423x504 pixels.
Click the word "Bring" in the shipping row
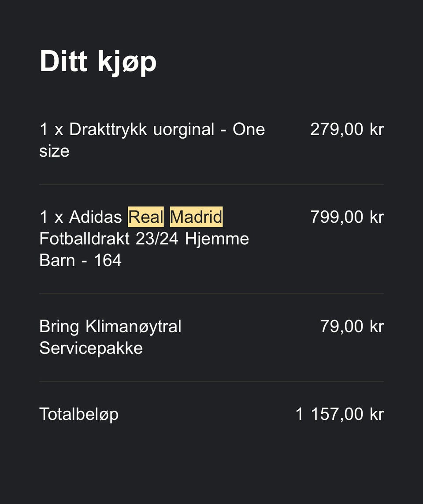point(59,327)
